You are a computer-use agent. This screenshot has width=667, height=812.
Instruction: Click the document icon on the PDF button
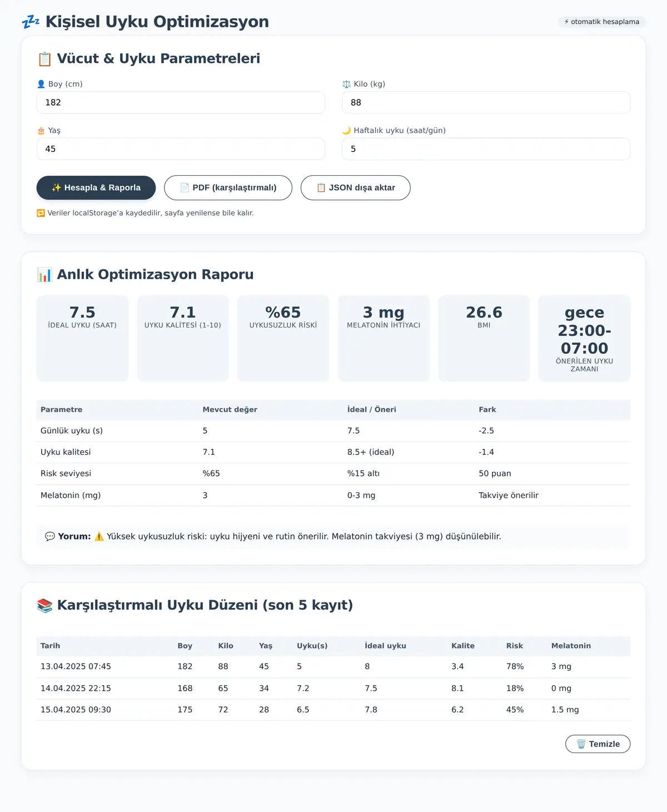click(185, 188)
